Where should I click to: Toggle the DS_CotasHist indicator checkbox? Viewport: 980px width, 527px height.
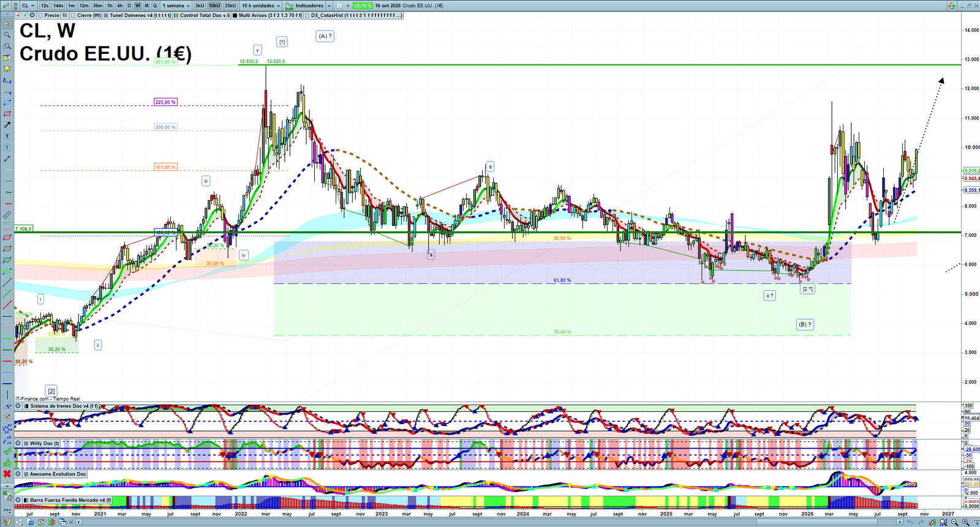307,15
